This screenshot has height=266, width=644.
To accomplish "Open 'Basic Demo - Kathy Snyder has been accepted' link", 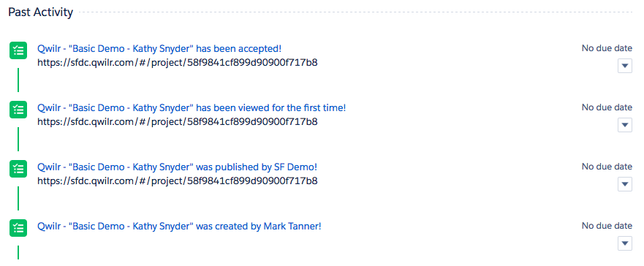I will coord(159,49).
